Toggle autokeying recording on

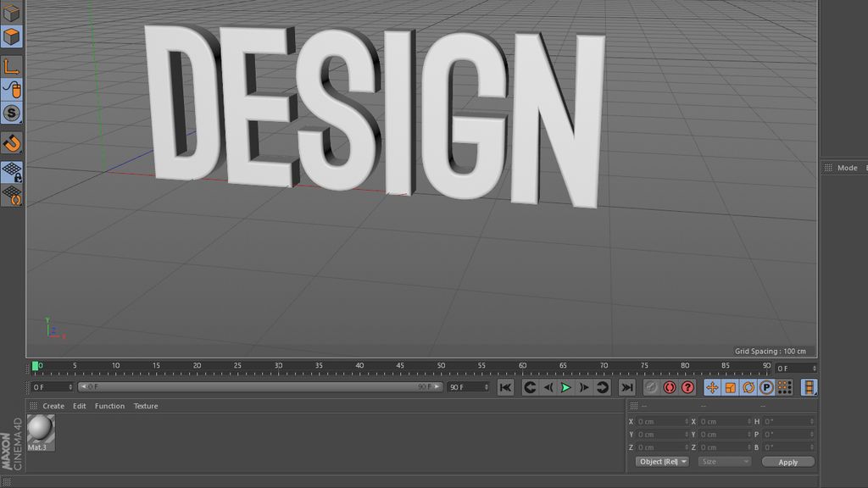click(669, 387)
